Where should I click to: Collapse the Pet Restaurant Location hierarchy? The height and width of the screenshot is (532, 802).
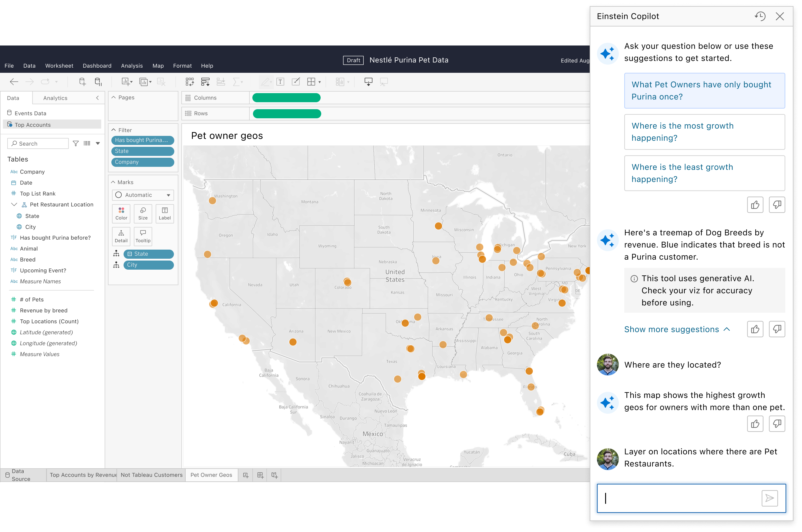click(14, 204)
